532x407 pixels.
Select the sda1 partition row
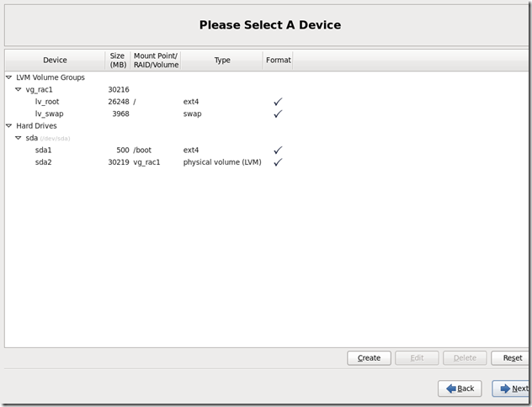[x=266, y=151]
